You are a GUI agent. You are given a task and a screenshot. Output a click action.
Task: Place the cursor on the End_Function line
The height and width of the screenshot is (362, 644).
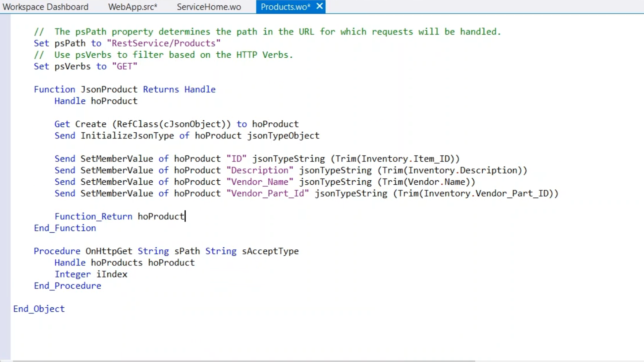click(65, 228)
